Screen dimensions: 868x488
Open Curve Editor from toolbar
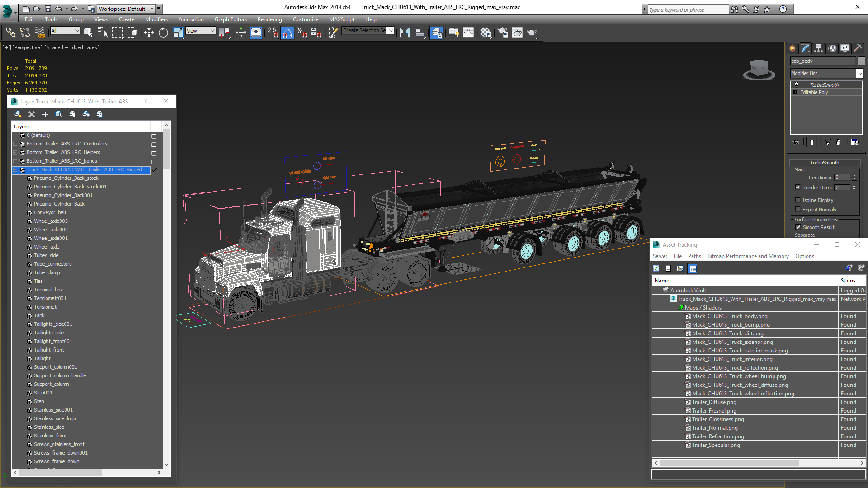tap(468, 32)
